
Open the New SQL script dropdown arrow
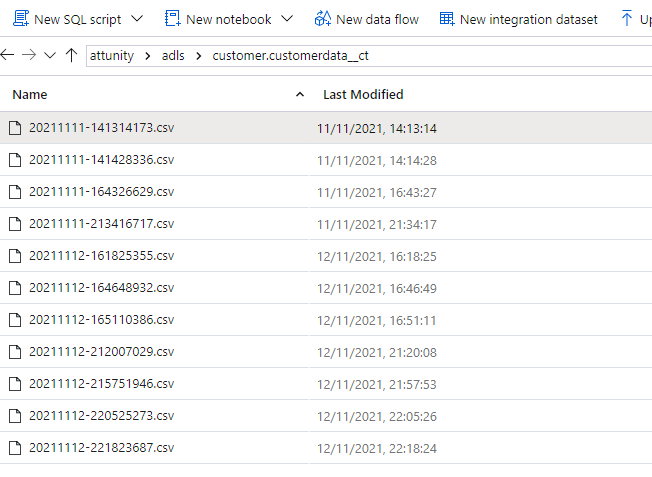(137, 19)
